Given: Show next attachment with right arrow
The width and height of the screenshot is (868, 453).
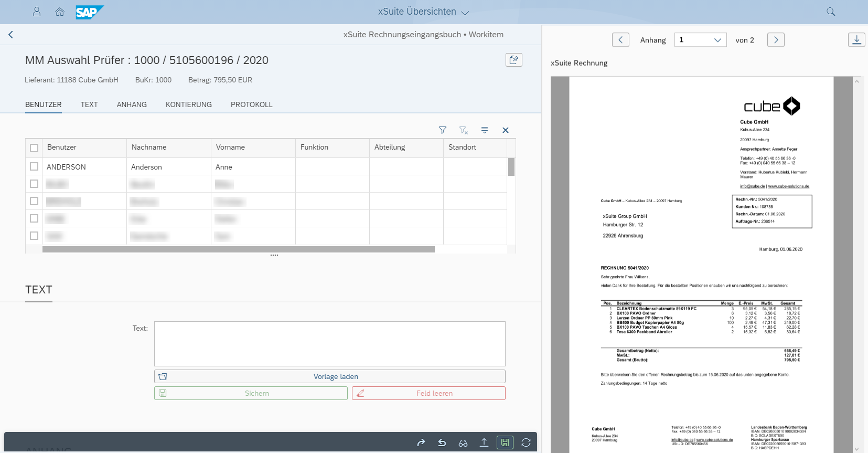Looking at the screenshot, I should click(776, 40).
